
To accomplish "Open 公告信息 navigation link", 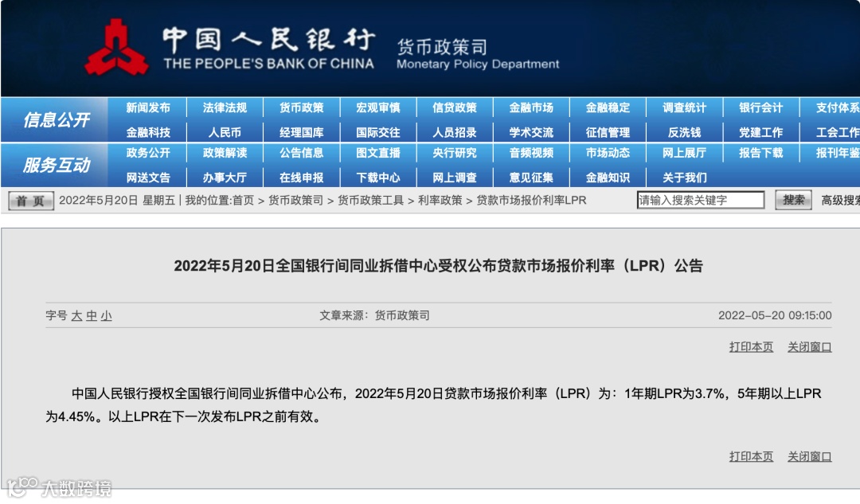I will point(302,153).
